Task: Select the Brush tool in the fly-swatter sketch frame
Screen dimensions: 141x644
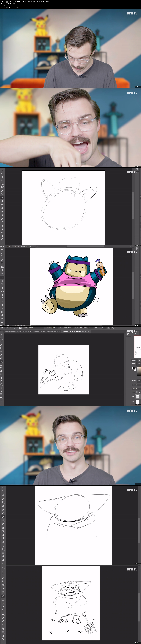Action: (x=3, y=596)
